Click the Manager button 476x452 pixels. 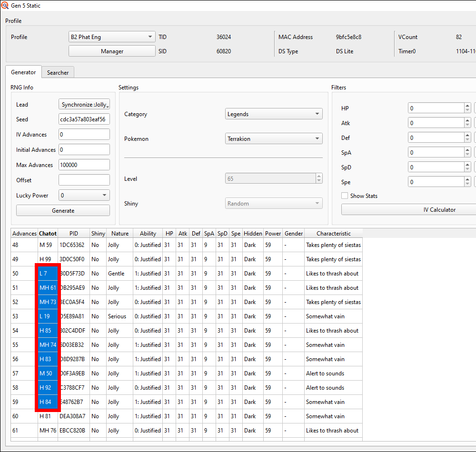point(112,51)
